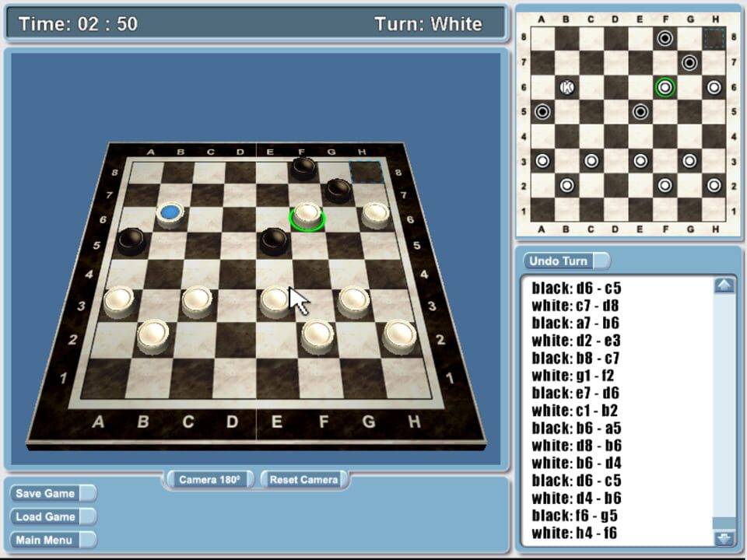Select the white king marked K on minimap

(566, 87)
